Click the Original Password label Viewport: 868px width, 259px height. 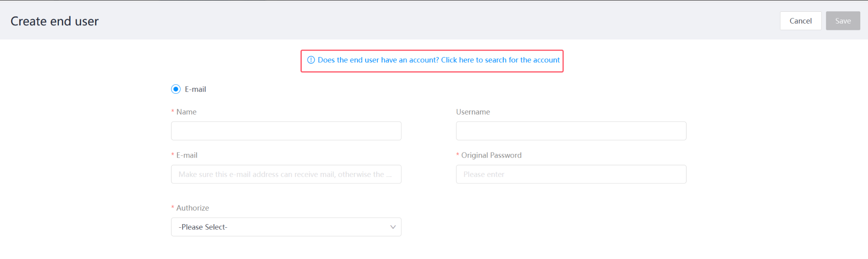(491, 155)
